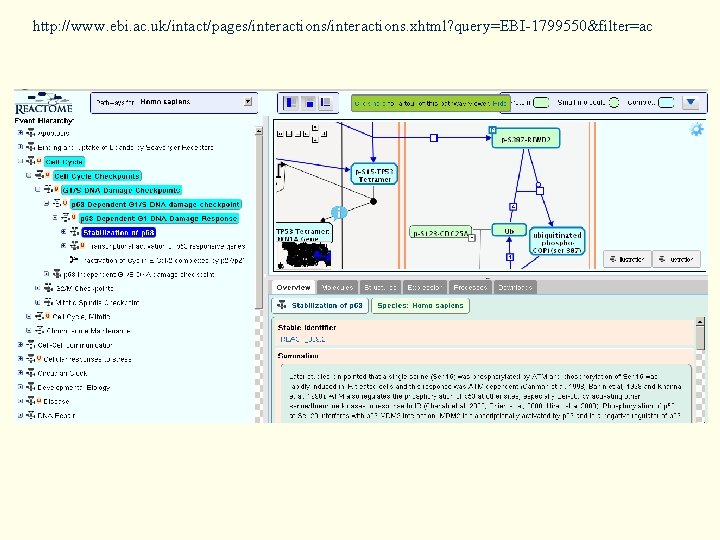Select Stabilization of p53 in the hierarchy
This screenshot has width=720, height=540.
coord(118,232)
